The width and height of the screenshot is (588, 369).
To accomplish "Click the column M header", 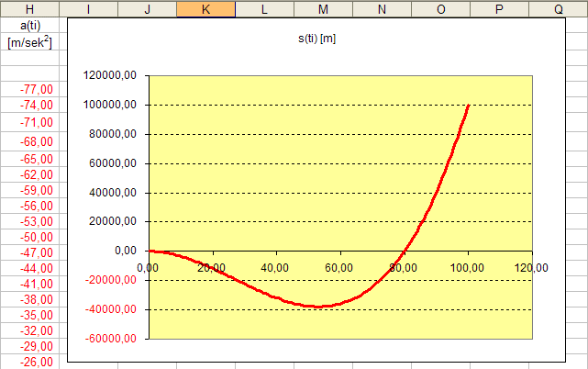I will point(323,8).
